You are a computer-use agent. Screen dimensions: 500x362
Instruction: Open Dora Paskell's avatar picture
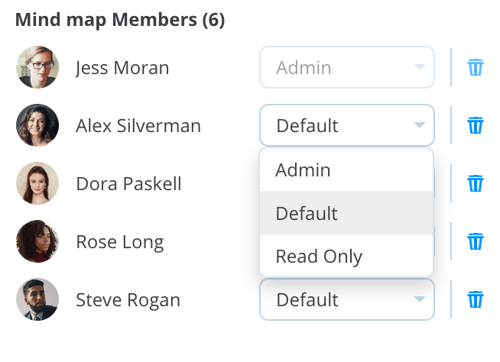[37, 183]
